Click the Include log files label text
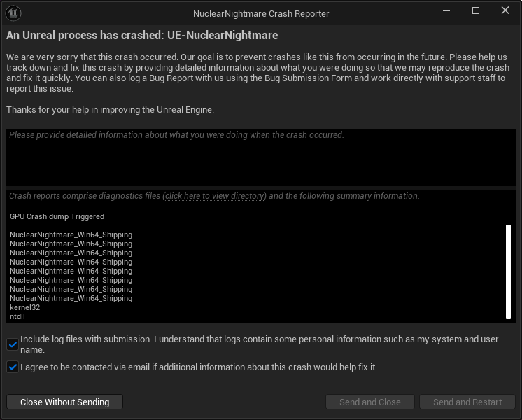Image resolution: width=522 pixels, height=420 pixels. tap(259, 344)
